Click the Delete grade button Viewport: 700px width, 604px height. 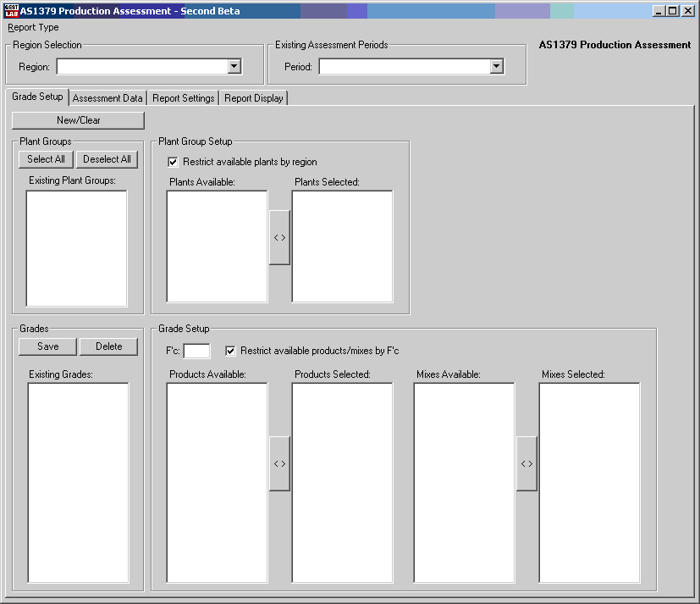pos(108,346)
